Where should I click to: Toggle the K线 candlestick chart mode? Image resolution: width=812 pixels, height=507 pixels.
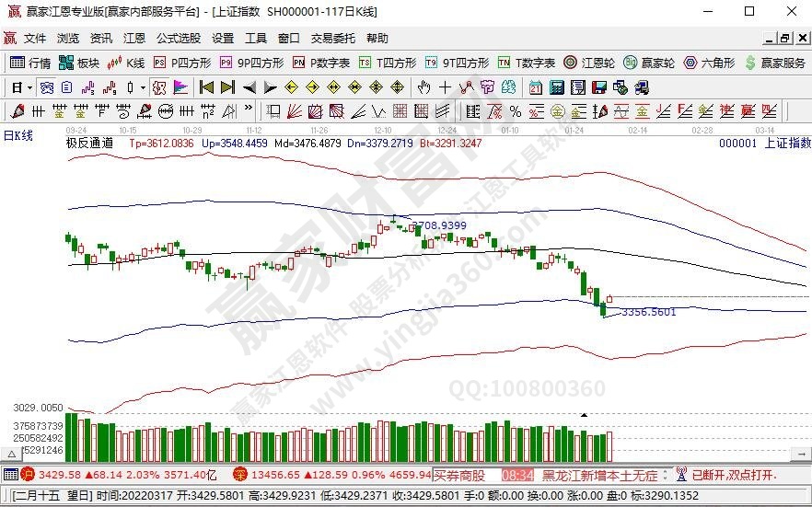coord(126,63)
